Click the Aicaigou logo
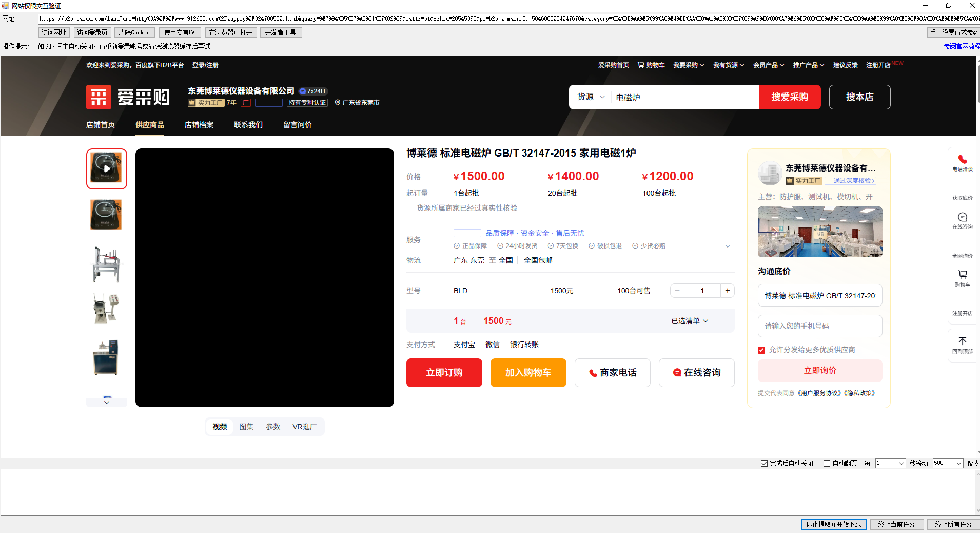980x533 pixels. pyautogui.click(x=128, y=97)
